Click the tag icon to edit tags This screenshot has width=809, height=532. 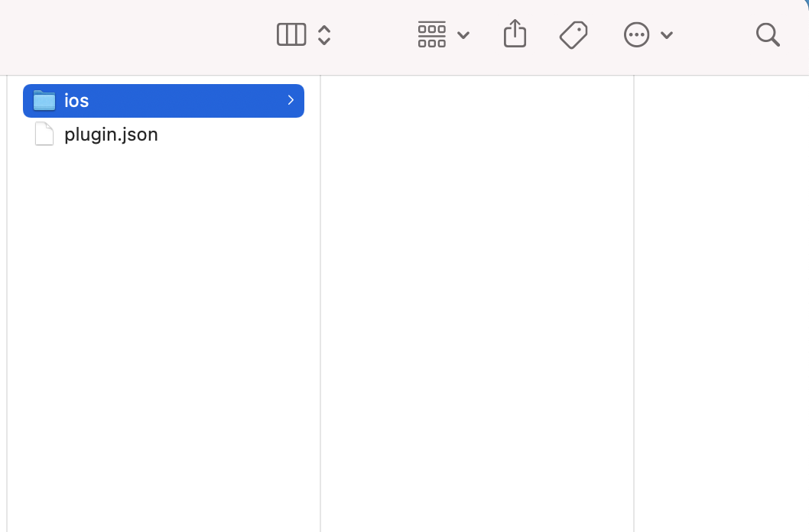click(x=573, y=35)
